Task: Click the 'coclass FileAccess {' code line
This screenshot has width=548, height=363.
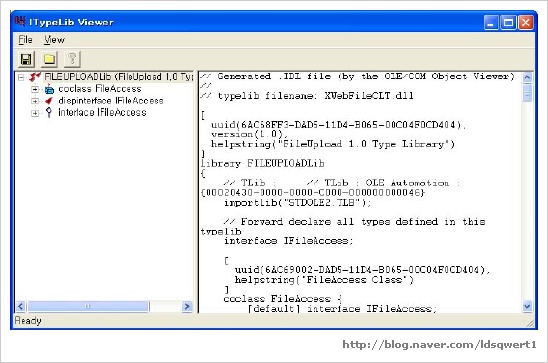Action: click(282, 299)
